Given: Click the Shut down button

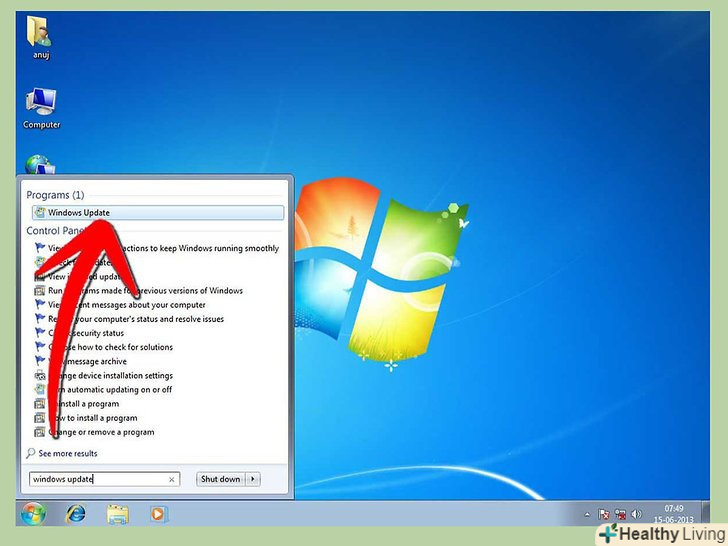Looking at the screenshot, I should click(221, 479).
